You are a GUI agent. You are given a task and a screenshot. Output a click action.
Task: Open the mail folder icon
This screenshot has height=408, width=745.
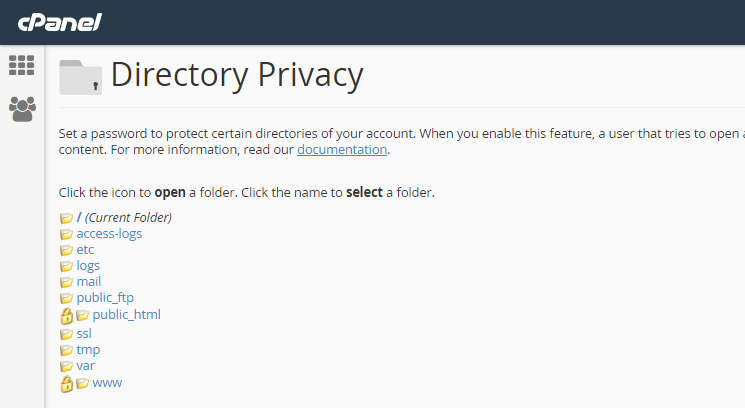66,283
